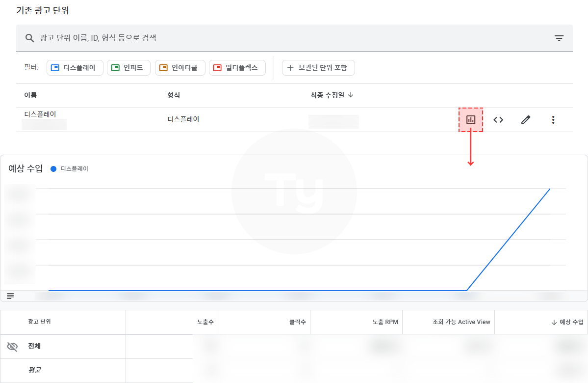Image resolution: width=588 pixels, height=383 pixels.
Task: Click the 보관된 단위 포함 button
Action: pyautogui.click(x=318, y=68)
